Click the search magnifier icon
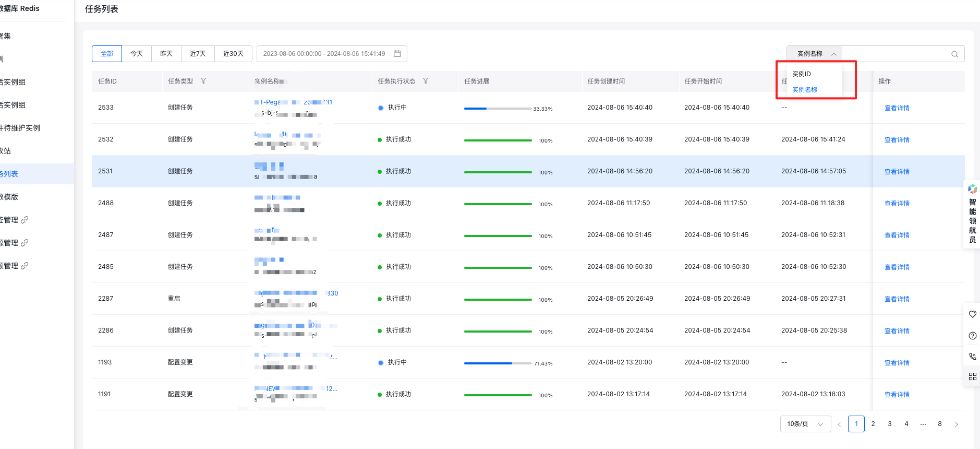Screen dimensions: 980x449 pos(954,54)
